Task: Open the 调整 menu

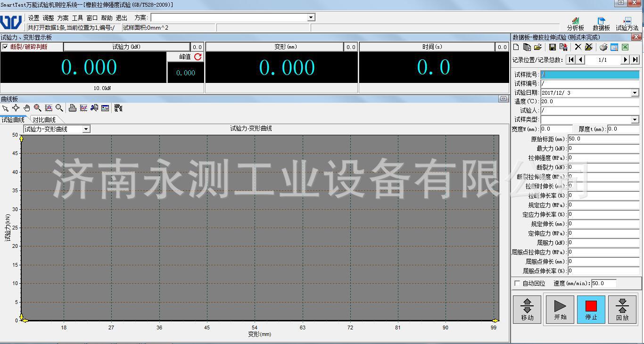Action: pos(49,18)
